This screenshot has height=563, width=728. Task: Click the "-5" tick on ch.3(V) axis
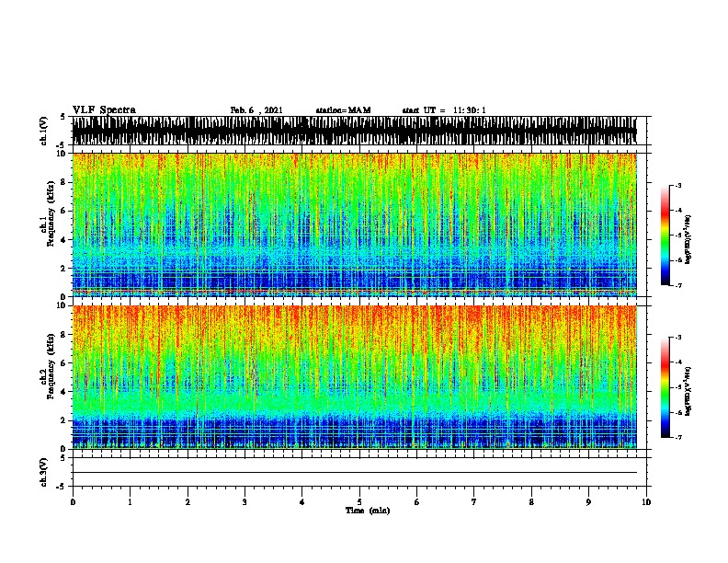(x=62, y=487)
